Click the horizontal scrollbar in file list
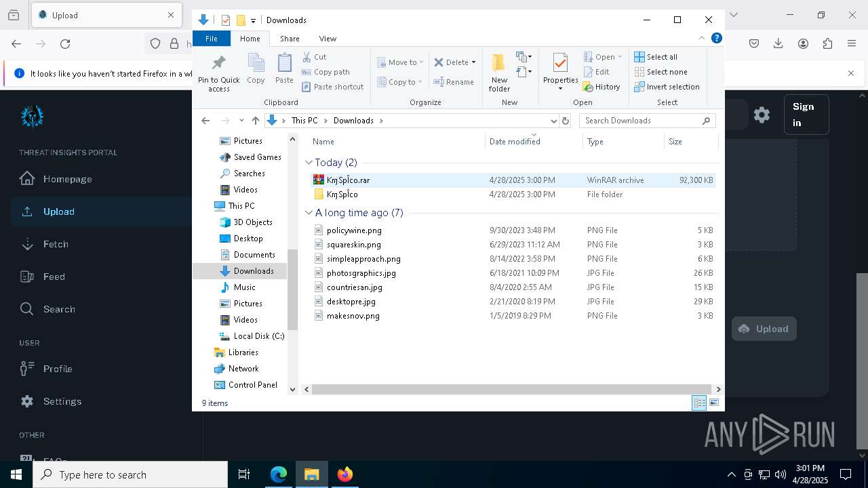The width and height of the screenshot is (868, 488). pyautogui.click(x=512, y=389)
